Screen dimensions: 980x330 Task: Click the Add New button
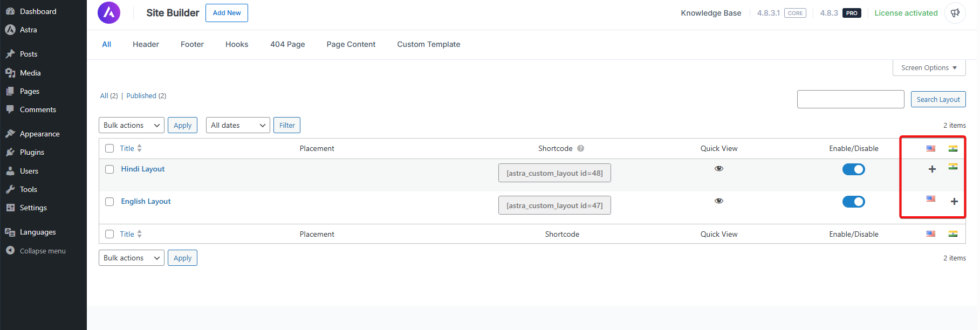[x=227, y=13]
